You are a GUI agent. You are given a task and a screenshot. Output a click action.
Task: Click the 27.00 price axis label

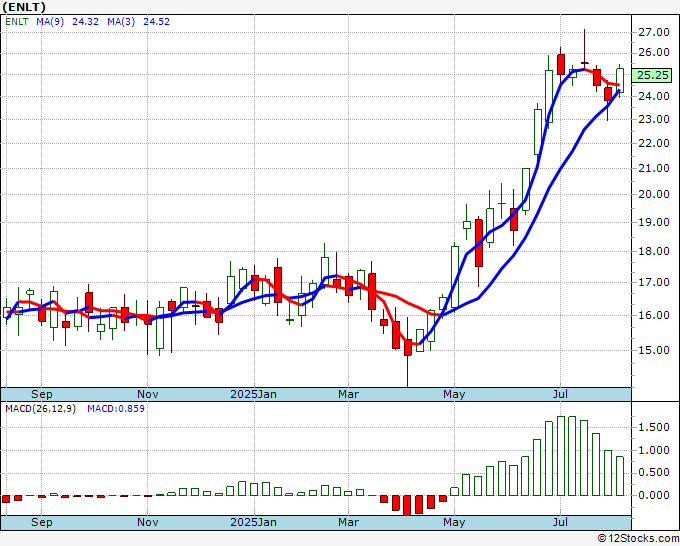coord(654,32)
